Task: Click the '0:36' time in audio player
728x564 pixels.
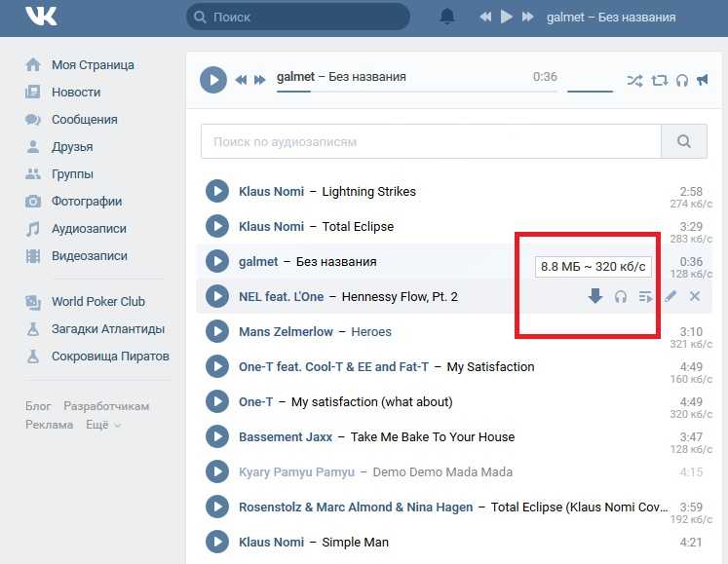Action: (545, 77)
